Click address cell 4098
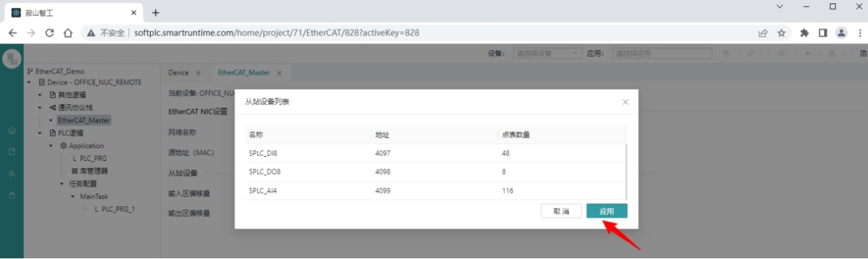Screen dimensions: 868x259 coord(382,171)
